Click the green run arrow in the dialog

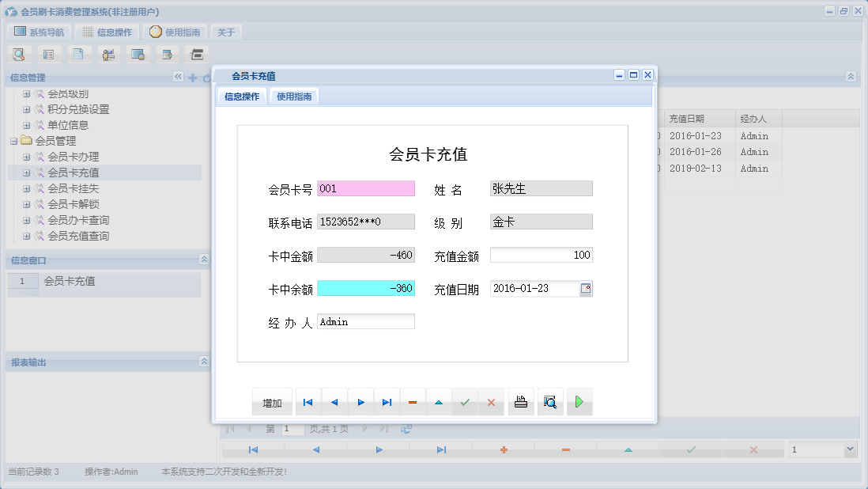coord(579,402)
